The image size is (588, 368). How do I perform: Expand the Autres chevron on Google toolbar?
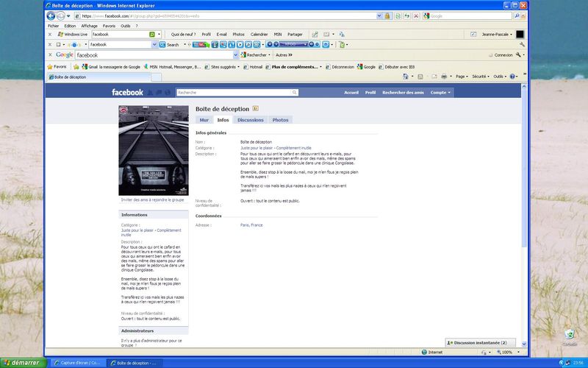284,54
